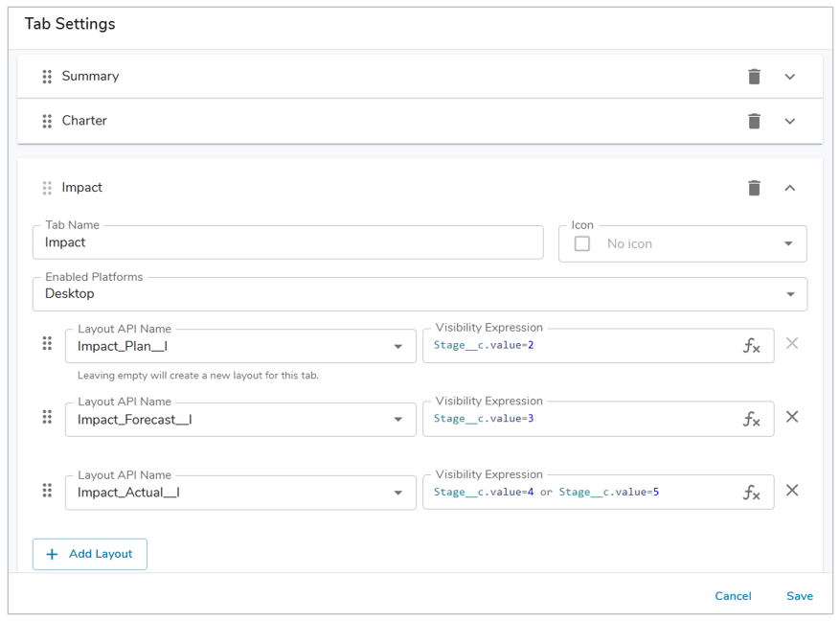This screenshot has height=621, width=840.
Task: Expand the Summary tab section
Action: point(790,77)
